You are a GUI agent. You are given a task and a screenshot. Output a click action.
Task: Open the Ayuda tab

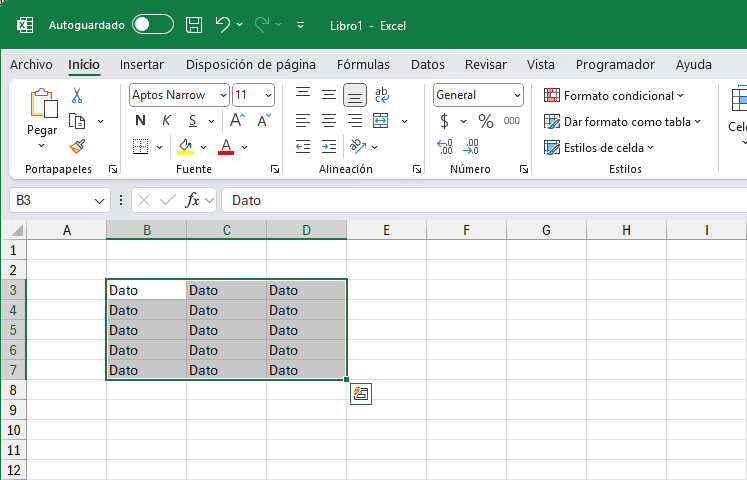coord(694,64)
